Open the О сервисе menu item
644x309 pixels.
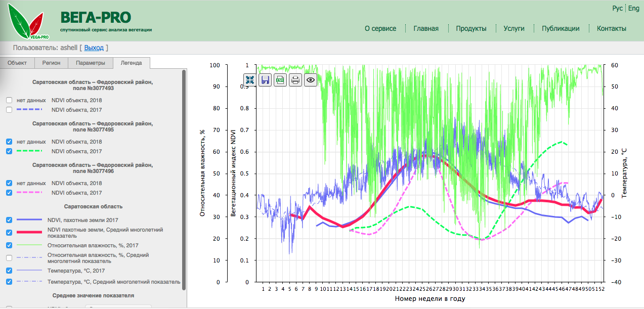[x=380, y=28]
